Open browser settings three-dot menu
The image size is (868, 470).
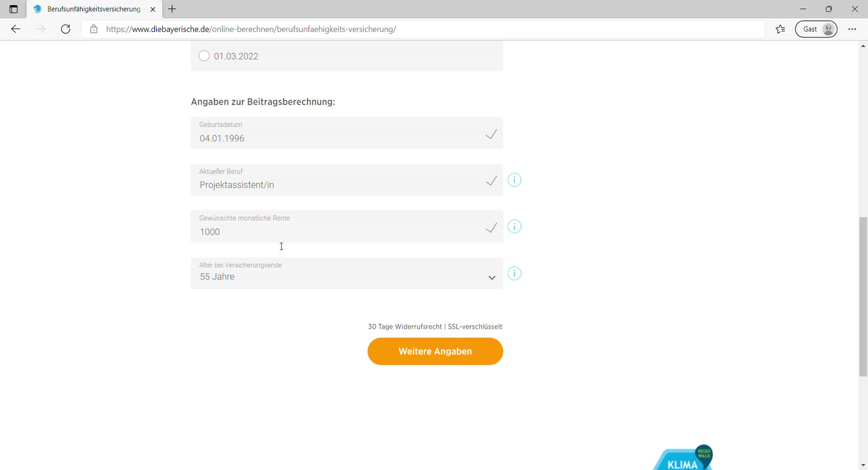click(x=852, y=29)
